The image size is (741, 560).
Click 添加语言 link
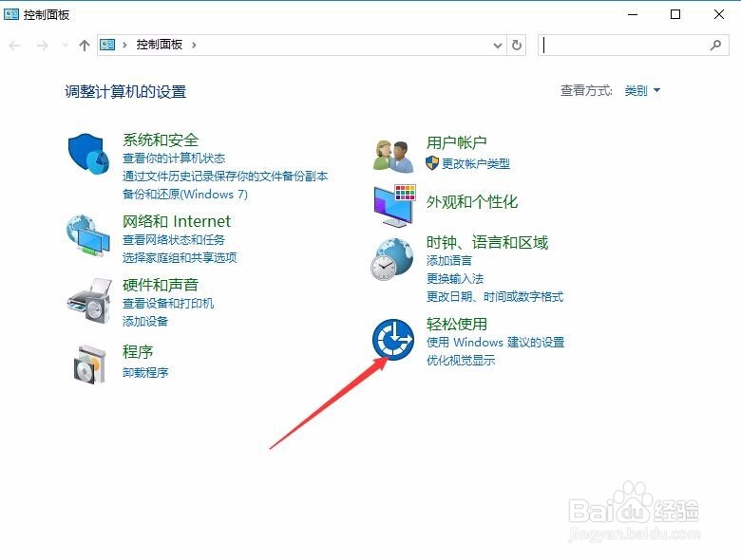449,261
